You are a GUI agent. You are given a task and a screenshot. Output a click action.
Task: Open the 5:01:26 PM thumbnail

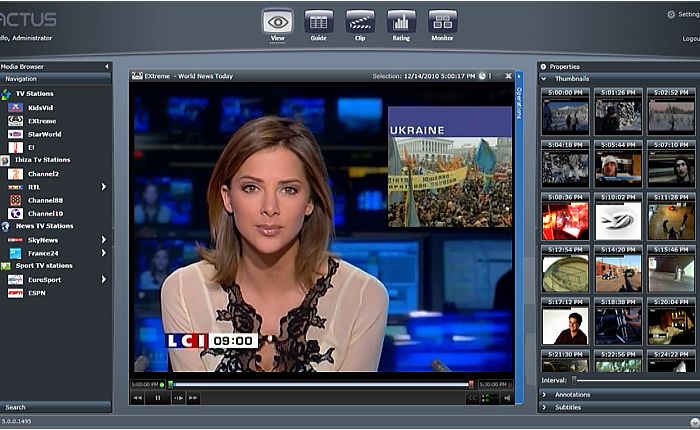(618, 112)
